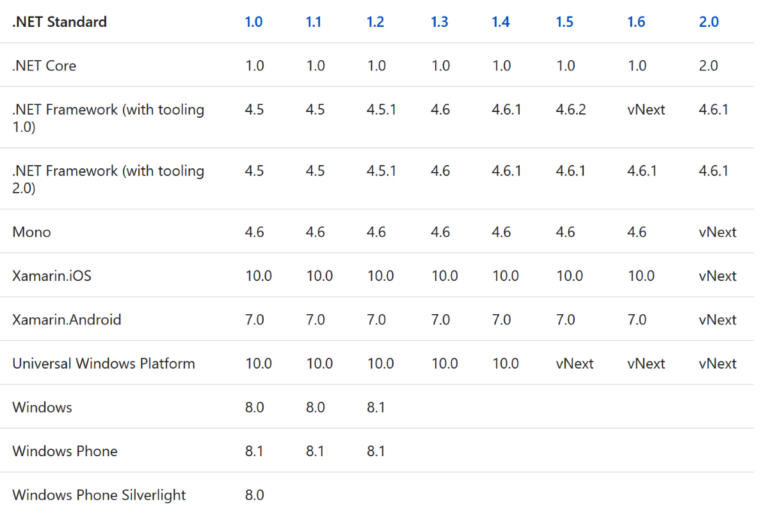Click vNext in the Mono row

(x=717, y=232)
